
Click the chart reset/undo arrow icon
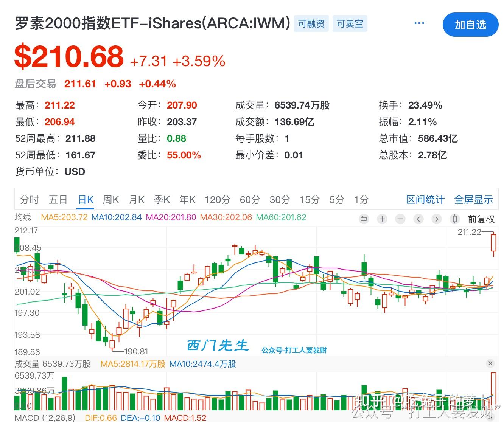click(364, 219)
